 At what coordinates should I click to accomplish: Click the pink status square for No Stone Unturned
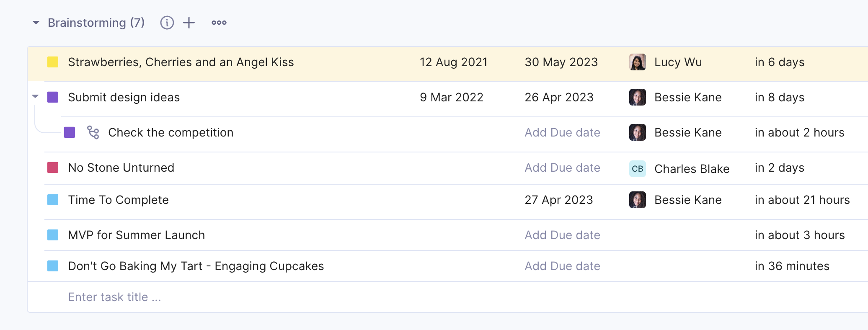[x=53, y=168]
